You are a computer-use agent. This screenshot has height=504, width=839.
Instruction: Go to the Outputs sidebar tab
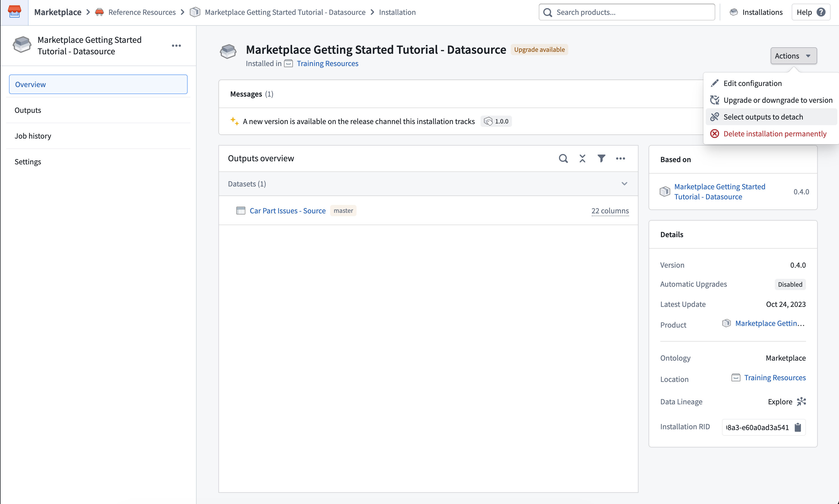(98, 110)
